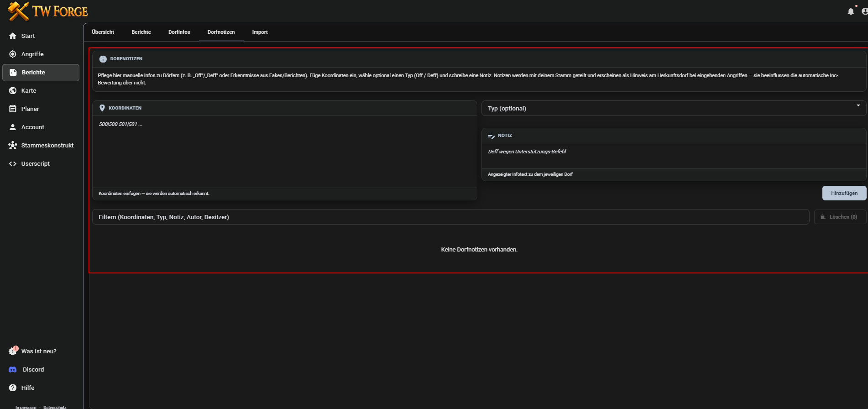Open Stammeskonstrukt in the sidebar
The image size is (868, 409).
(41, 145)
